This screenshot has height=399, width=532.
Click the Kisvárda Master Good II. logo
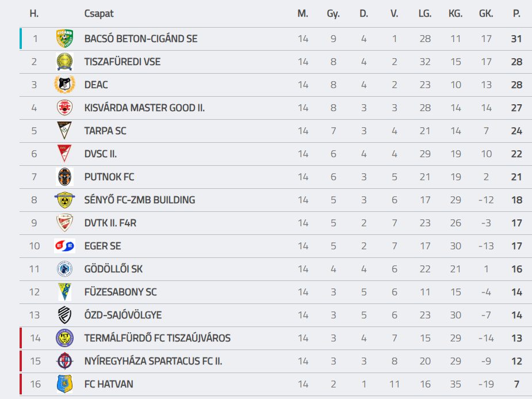pos(64,108)
